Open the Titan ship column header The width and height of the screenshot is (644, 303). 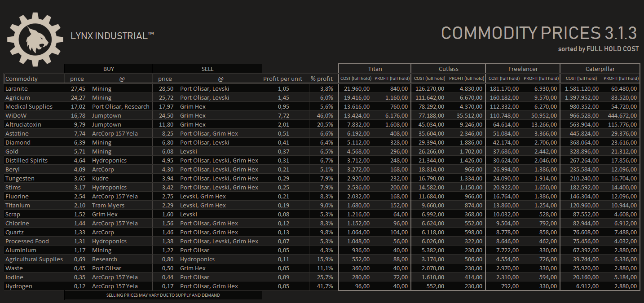point(375,68)
